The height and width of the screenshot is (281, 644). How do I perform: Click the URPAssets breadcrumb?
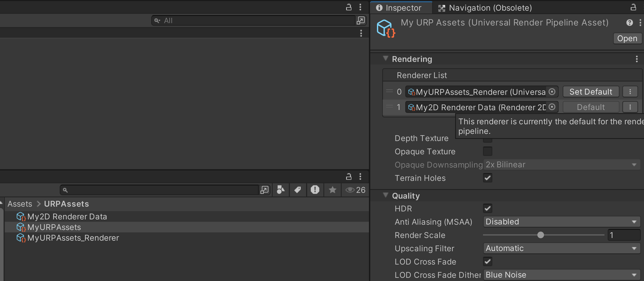(66, 204)
